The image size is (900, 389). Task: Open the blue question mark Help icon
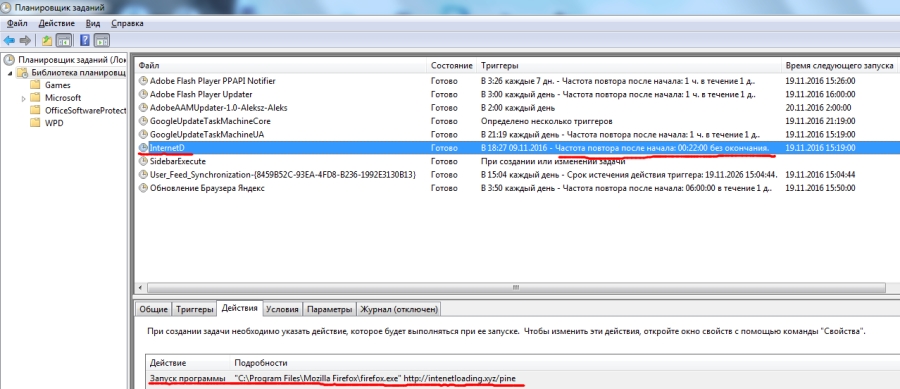pyautogui.click(x=85, y=40)
